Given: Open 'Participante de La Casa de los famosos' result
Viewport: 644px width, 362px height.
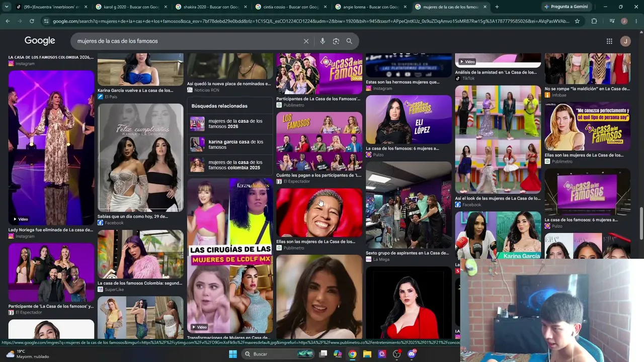Looking at the screenshot, I should point(51,306).
